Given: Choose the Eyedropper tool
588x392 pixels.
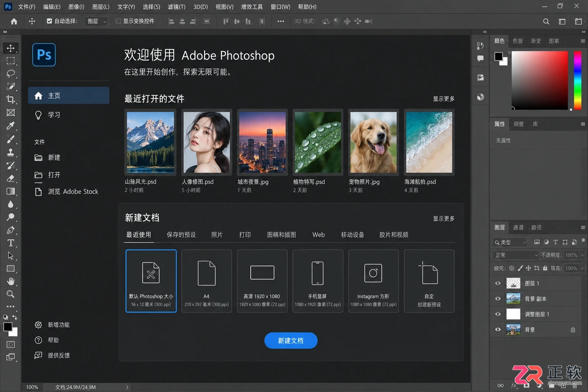Looking at the screenshot, I should pos(11,125).
